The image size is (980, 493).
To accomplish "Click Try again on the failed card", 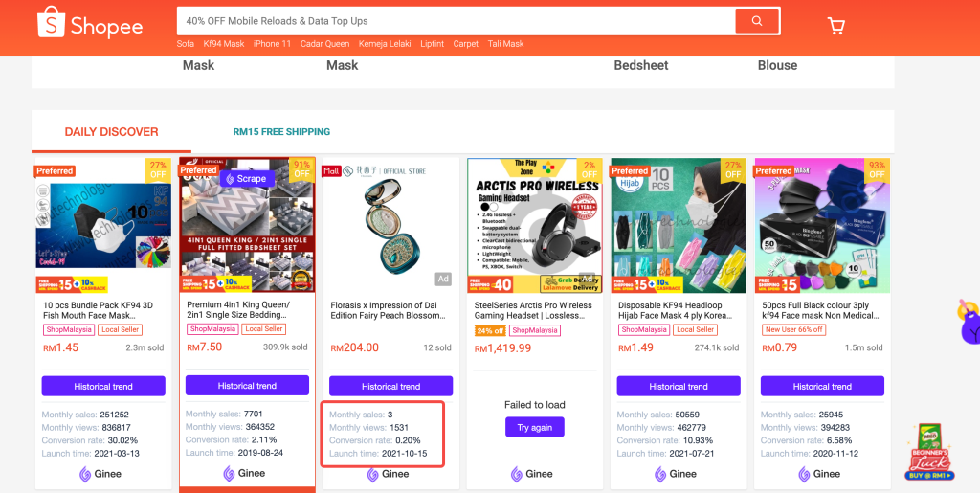I will pos(535,427).
